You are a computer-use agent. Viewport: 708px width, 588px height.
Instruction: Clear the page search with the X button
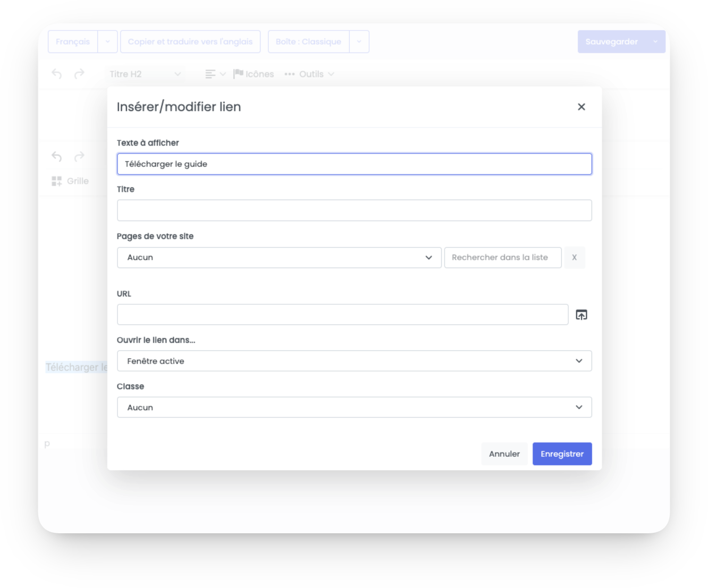pos(574,258)
